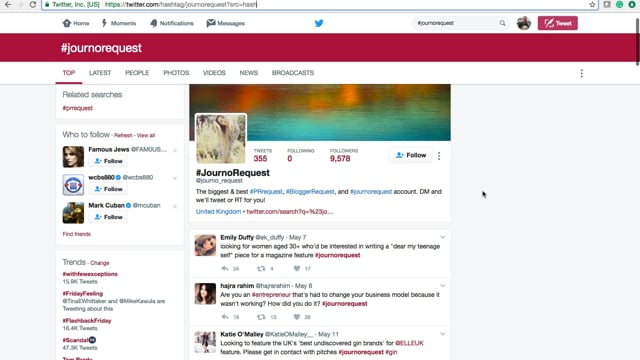640x360 pixels.
Task: Open search options three-dot menu
Action: (582, 73)
